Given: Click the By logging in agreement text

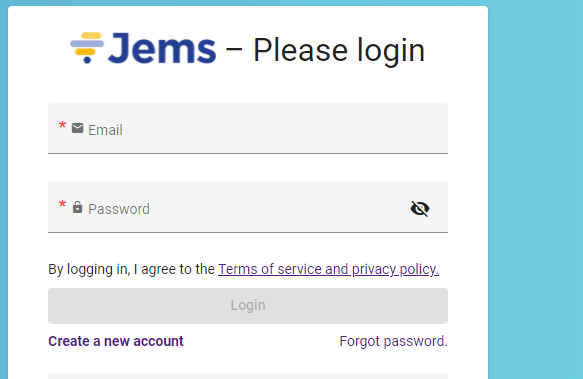Looking at the screenshot, I should point(131,269).
